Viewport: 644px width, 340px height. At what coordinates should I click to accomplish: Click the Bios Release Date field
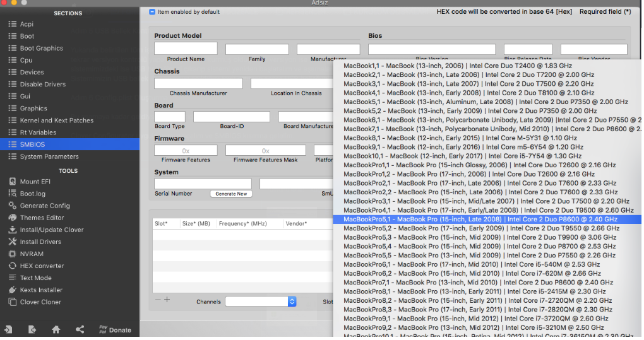528,50
